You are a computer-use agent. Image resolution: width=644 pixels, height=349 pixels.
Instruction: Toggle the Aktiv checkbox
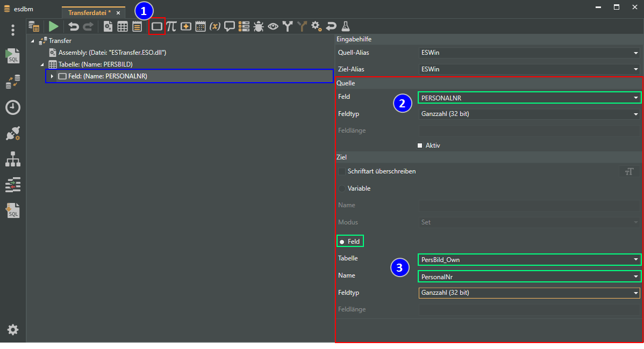(x=420, y=146)
